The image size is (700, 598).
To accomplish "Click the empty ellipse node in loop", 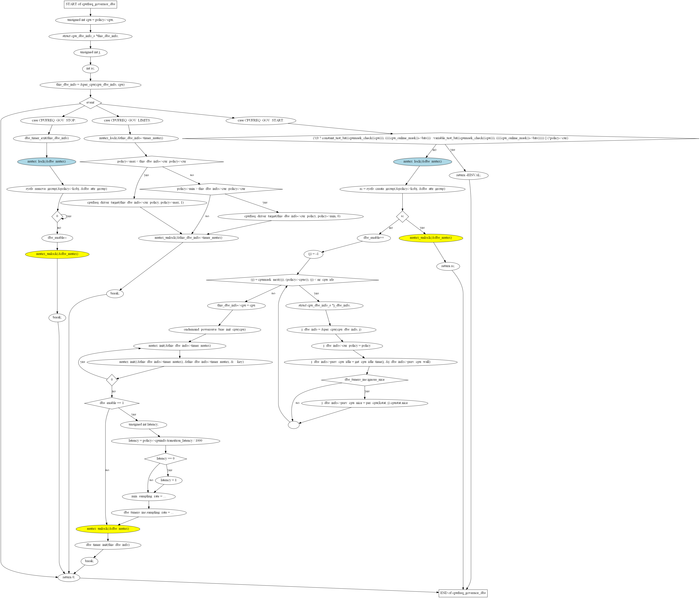I will click(294, 425).
